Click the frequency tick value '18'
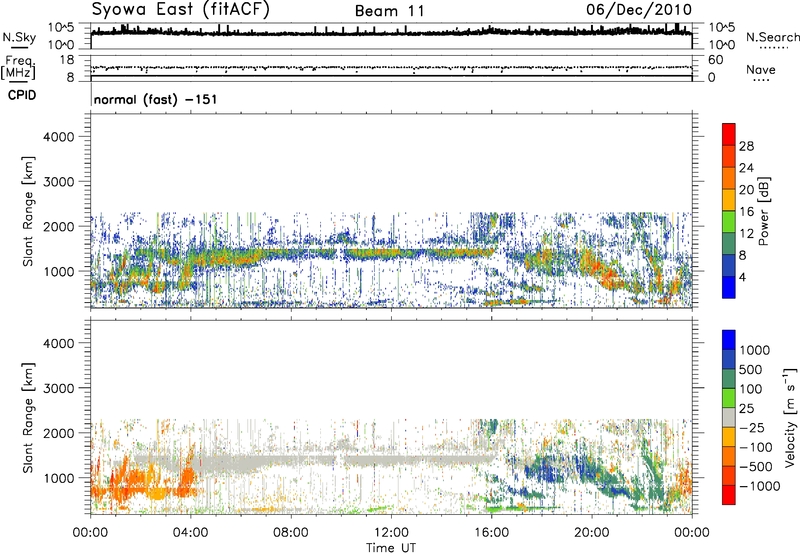This screenshot has height=554, width=800. tap(67, 60)
